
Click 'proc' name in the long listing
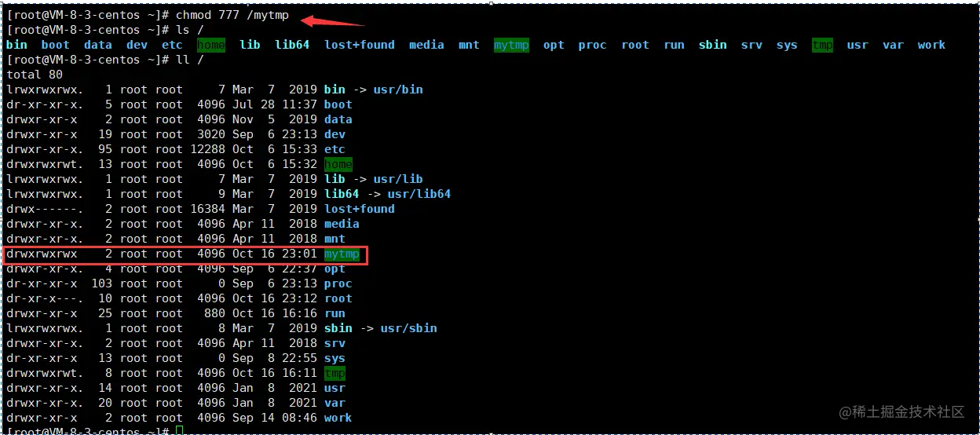(338, 283)
